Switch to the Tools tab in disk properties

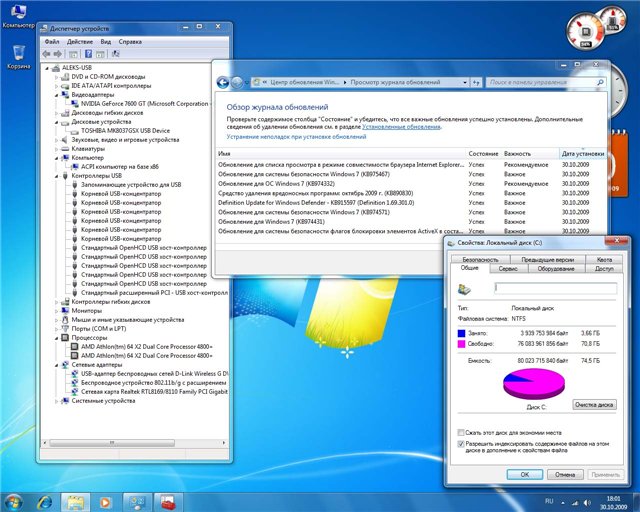[508, 269]
